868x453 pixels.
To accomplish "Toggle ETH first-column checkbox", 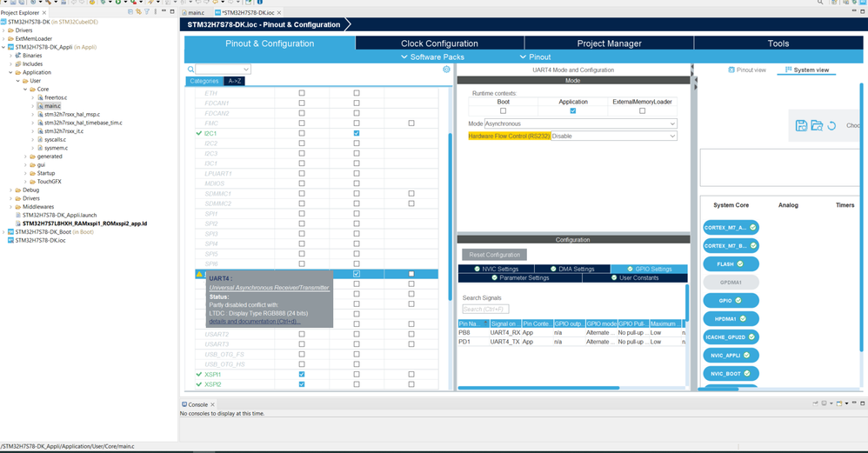I will coord(302,93).
